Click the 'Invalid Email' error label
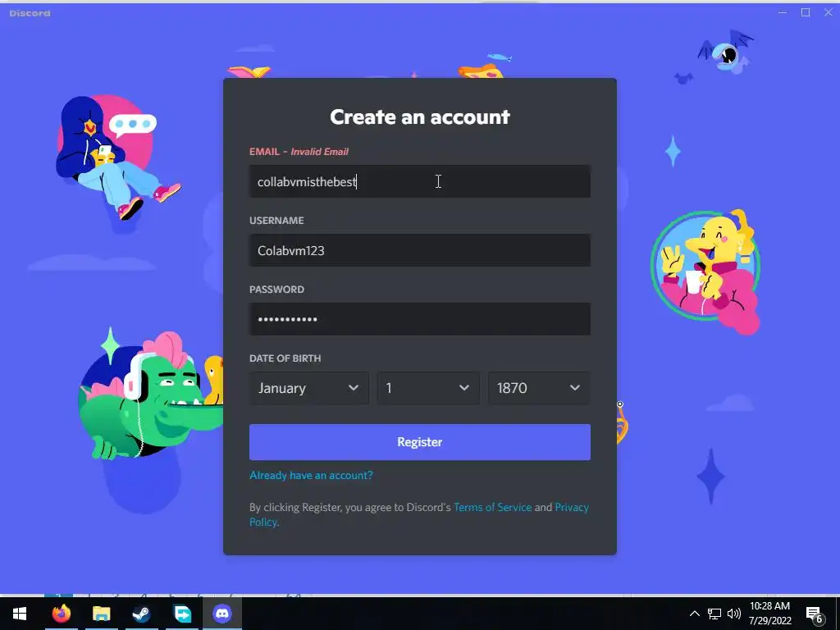Viewport: 840px width, 630px height. (x=319, y=152)
